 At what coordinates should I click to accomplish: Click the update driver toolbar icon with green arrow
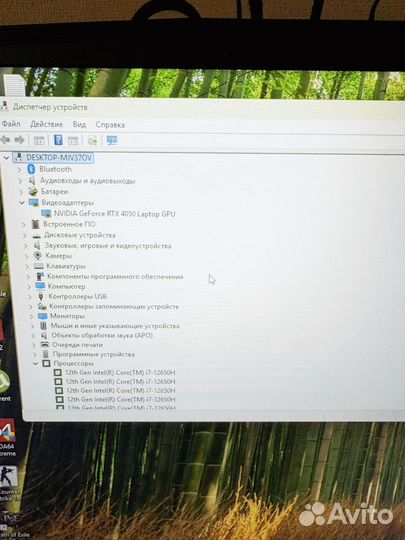92,141
